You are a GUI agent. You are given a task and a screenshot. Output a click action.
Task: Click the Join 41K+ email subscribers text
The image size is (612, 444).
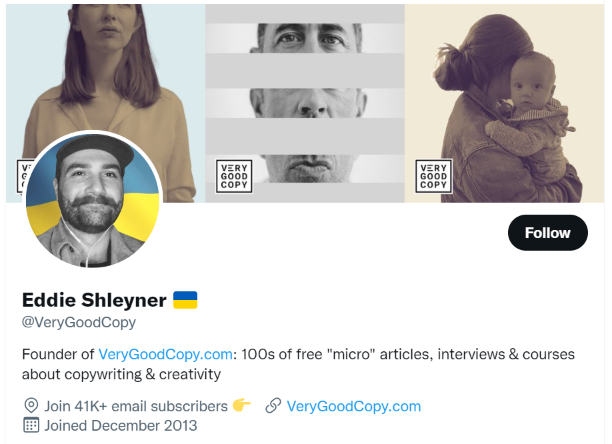pos(136,406)
